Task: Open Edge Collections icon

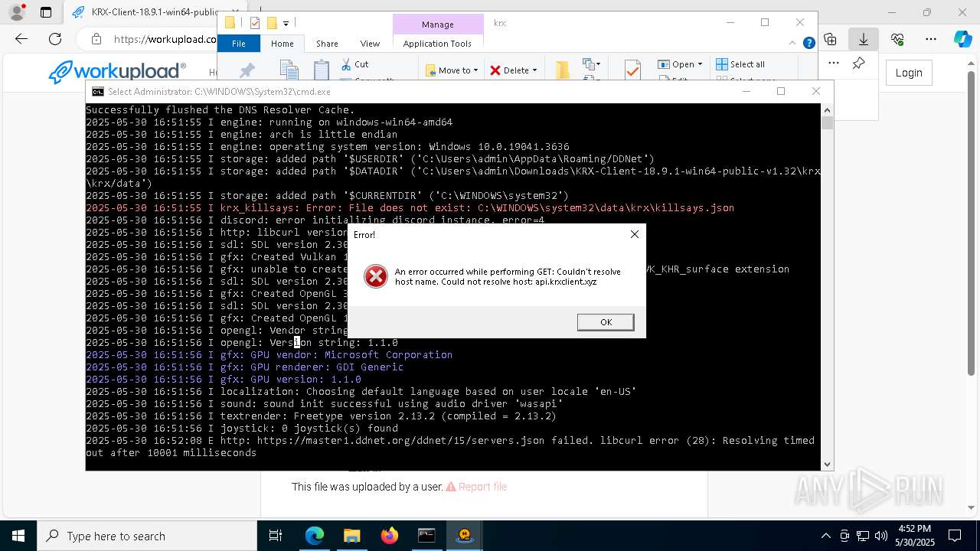Action: tap(830, 39)
